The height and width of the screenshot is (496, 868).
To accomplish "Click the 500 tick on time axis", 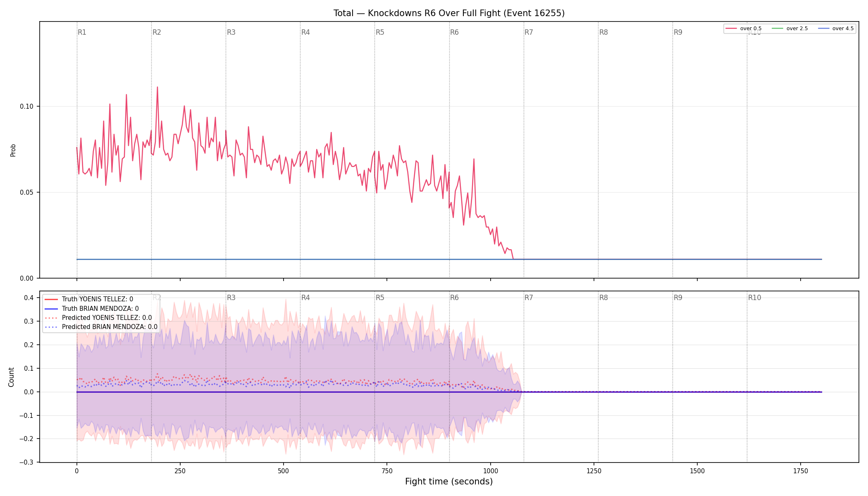I will pos(284,471).
